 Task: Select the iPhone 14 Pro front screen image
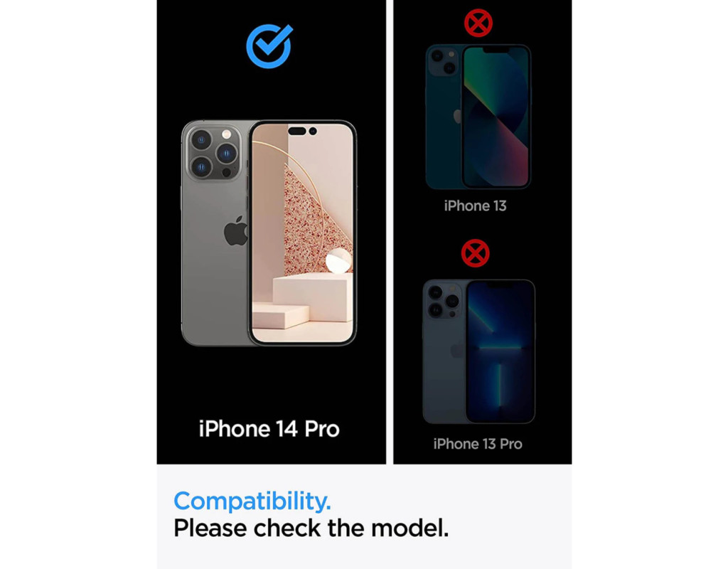click(302, 233)
